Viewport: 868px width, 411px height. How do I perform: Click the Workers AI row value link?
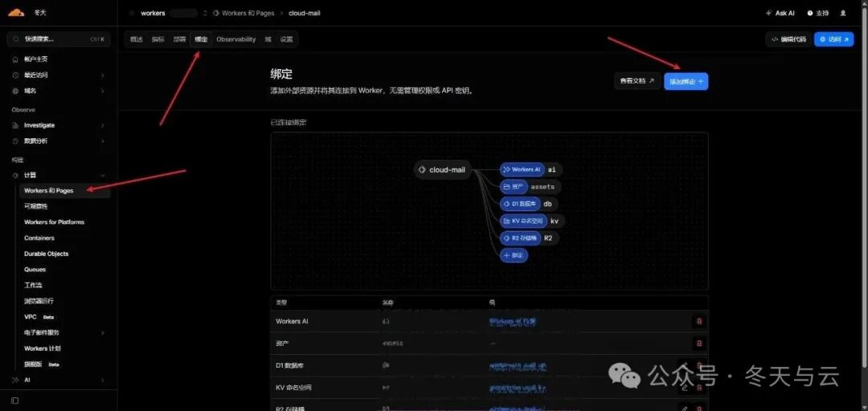click(x=513, y=321)
